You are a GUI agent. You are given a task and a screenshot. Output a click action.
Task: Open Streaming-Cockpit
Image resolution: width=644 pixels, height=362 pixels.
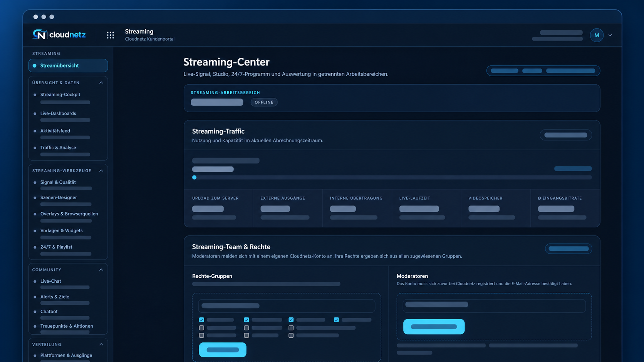coord(60,95)
